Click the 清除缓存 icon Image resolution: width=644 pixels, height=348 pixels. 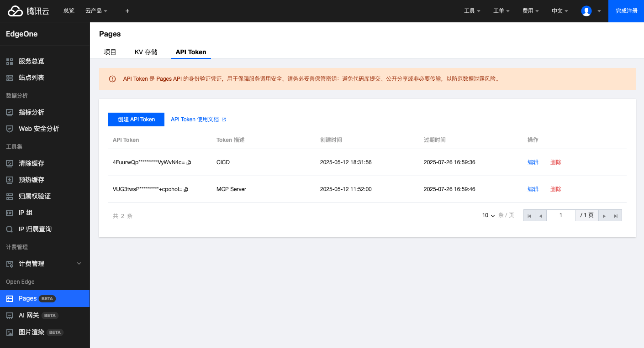(x=10, y=163)
